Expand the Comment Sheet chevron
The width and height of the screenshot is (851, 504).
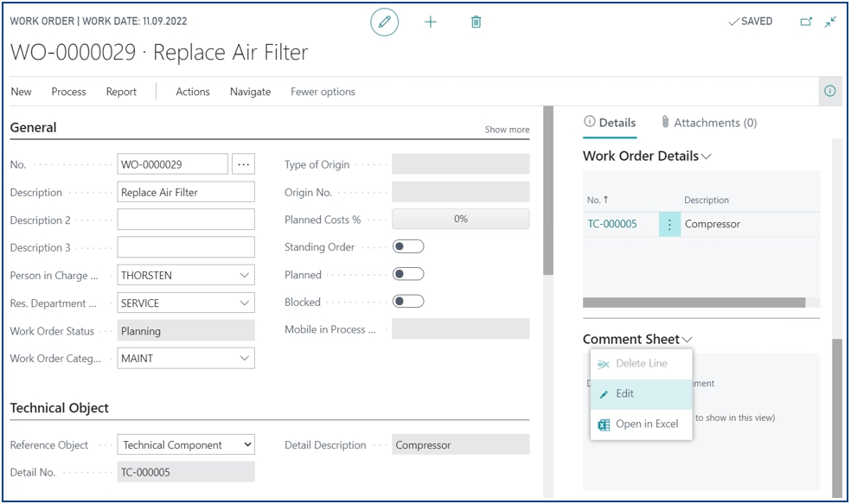click(x=687, y=340)
